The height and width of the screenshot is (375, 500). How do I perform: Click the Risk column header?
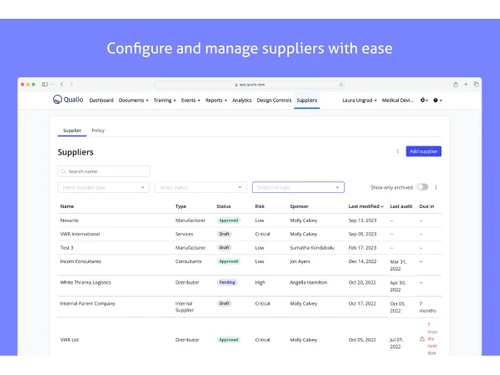coord(260,206)
